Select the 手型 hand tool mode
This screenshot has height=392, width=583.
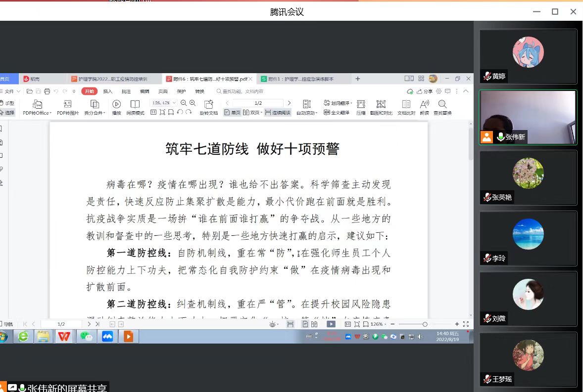(x=7, y=103)
